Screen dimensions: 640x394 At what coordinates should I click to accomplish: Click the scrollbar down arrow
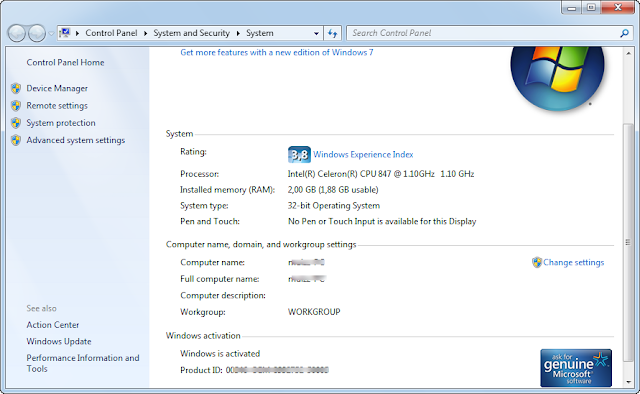(x=629, y=382)
